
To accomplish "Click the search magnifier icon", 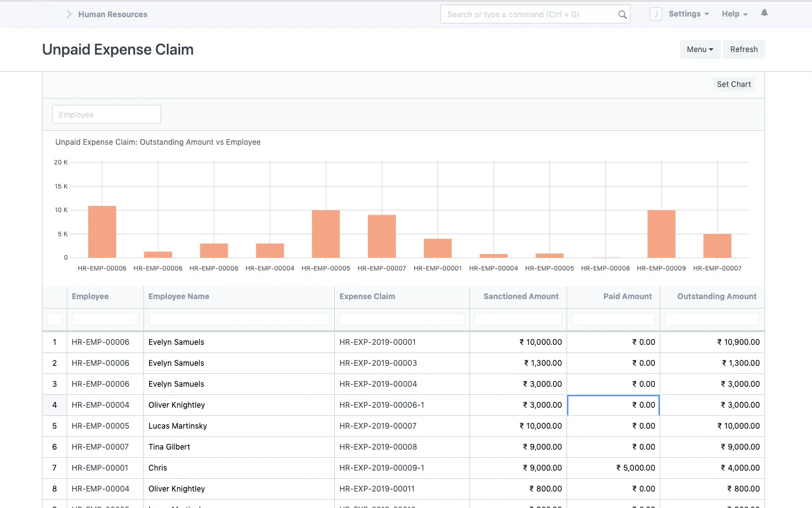I will tap(622, 15).
